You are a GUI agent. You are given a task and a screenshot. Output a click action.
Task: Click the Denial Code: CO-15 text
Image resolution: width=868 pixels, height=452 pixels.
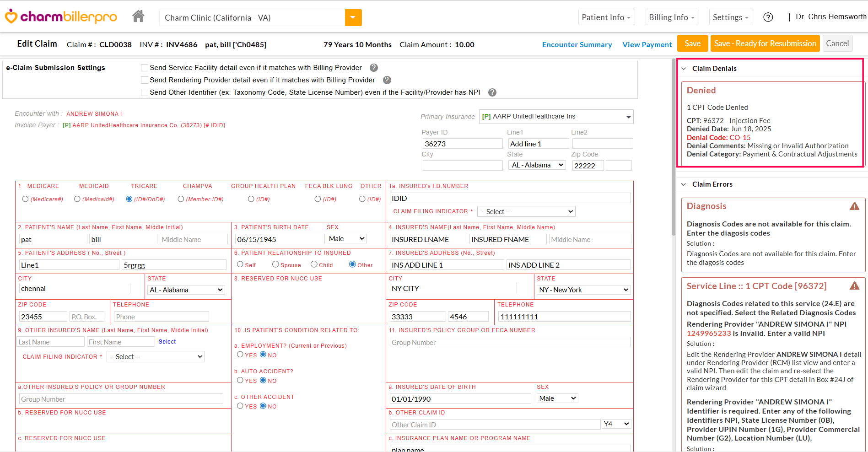tap(718, 138)
